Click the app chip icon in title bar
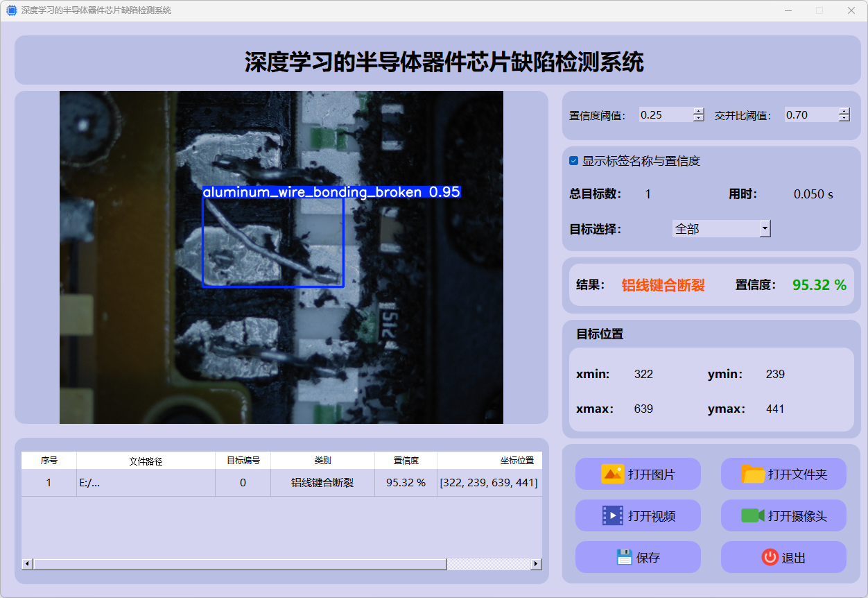868x598 pixels. point(11,10)
